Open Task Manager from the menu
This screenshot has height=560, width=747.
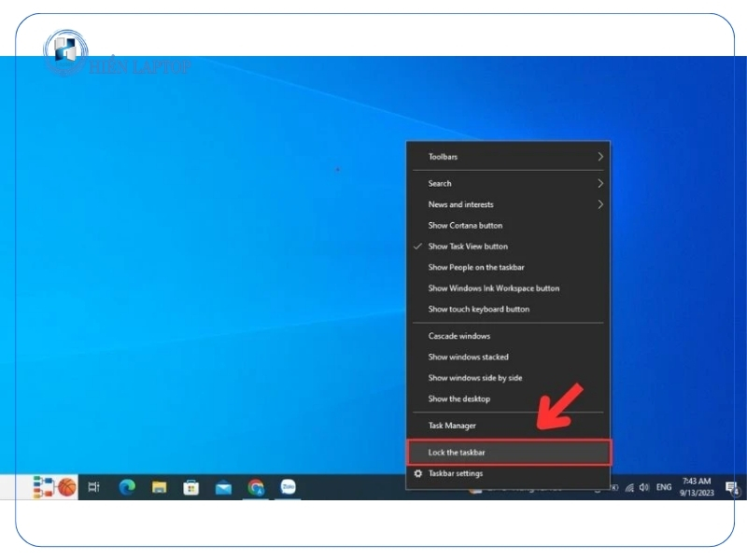[x=508, y=426]
